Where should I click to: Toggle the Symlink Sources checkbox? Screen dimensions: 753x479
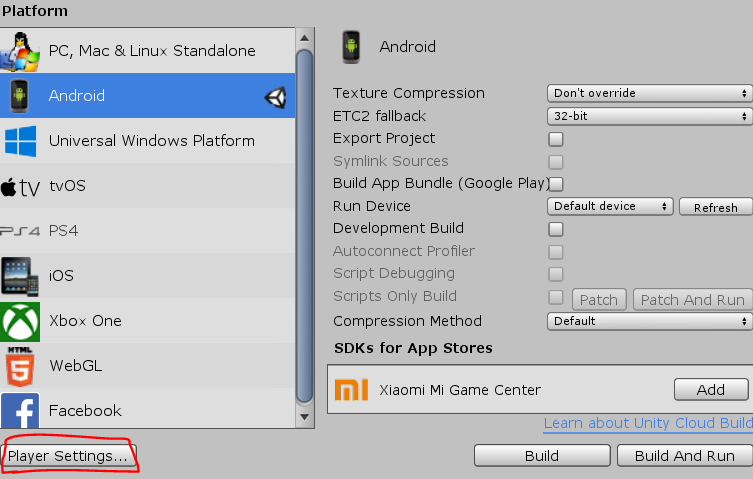click(x=556, y=161)
